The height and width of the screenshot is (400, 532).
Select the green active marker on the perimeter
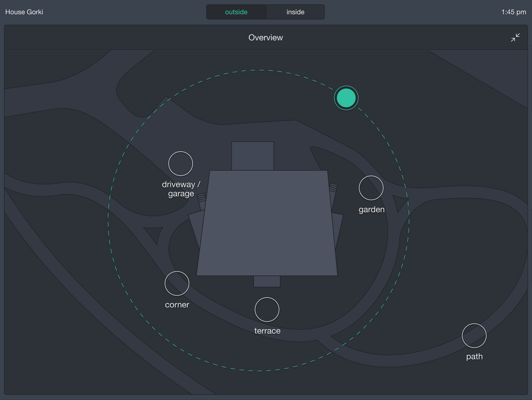pos(346,98)
